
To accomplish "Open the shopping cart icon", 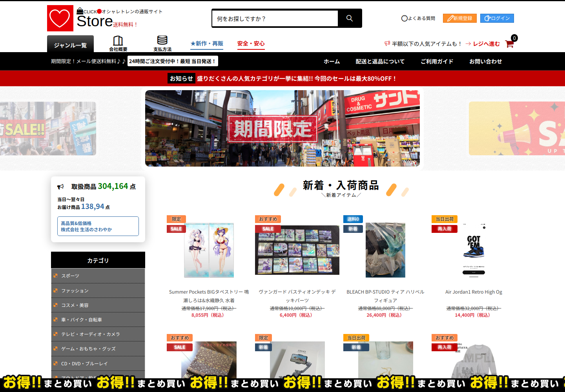I will click(510, 44).
